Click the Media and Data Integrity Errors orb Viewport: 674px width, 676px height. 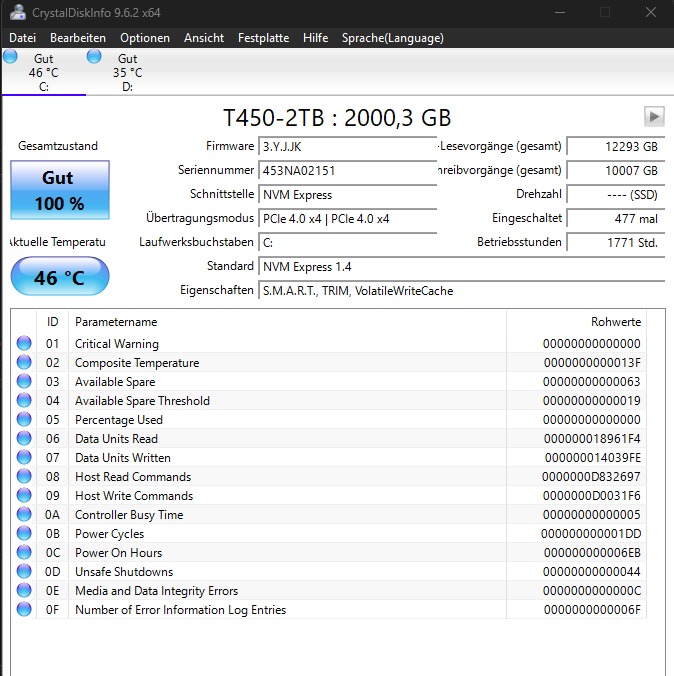(x=24, y=590)
